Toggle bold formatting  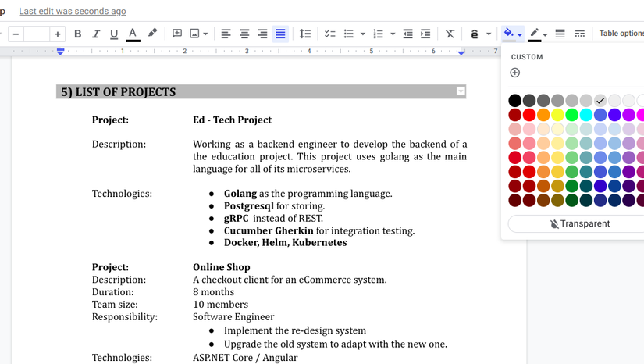(77, 34)
